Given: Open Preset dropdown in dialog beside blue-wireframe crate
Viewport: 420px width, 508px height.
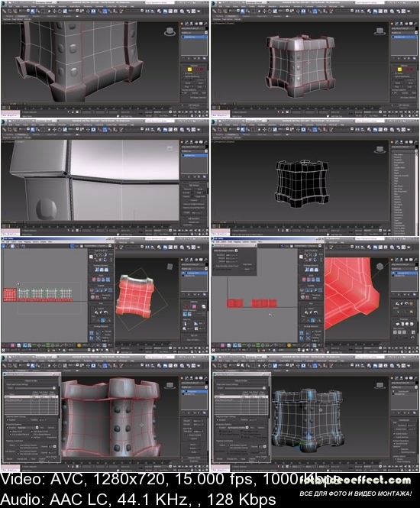Looking at the screenshot, I should click(245, 388).
